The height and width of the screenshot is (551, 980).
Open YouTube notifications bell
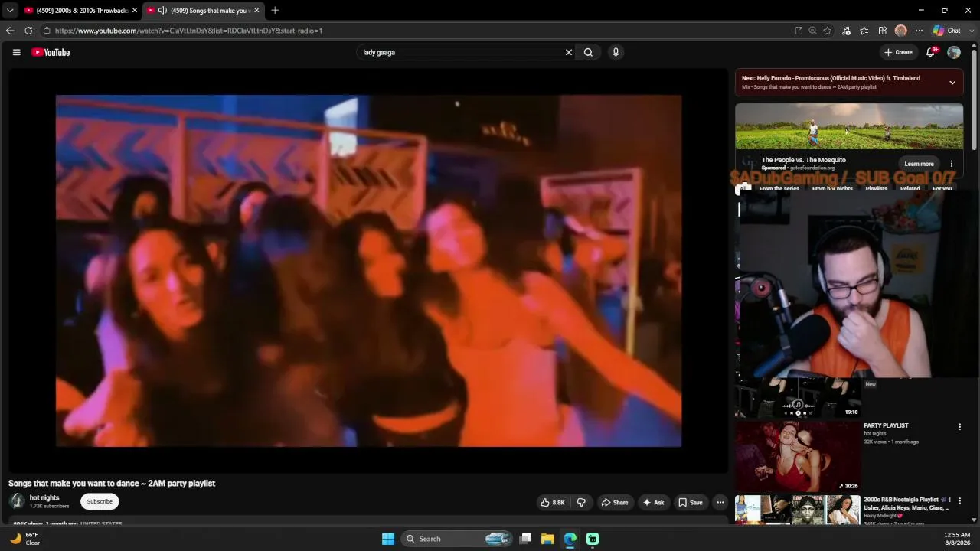[x=931, y=52]
